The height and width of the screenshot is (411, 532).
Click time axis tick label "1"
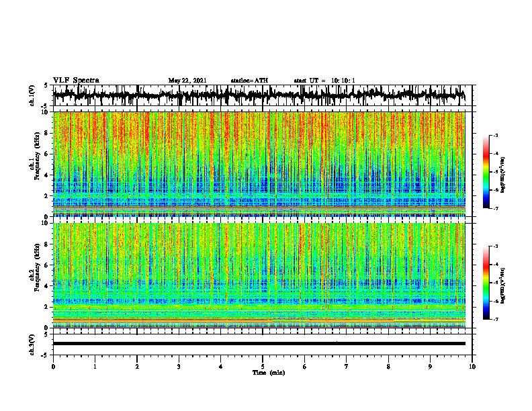coord(95,367)
